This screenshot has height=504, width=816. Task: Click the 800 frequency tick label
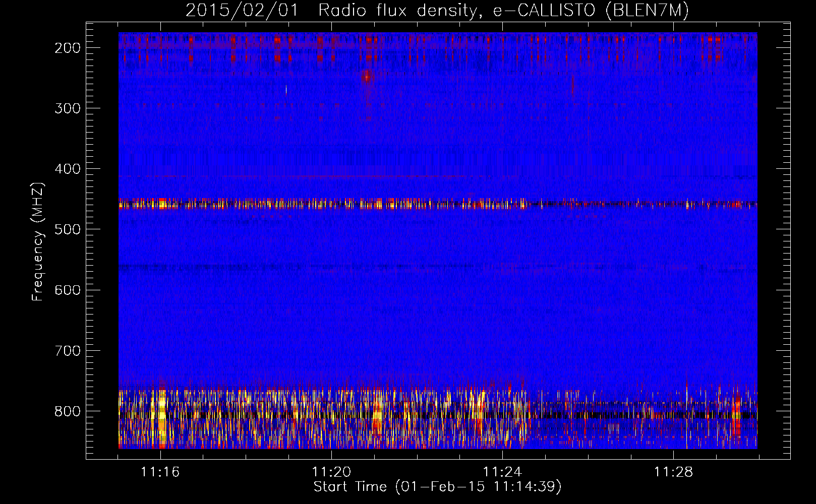(67, 411)
